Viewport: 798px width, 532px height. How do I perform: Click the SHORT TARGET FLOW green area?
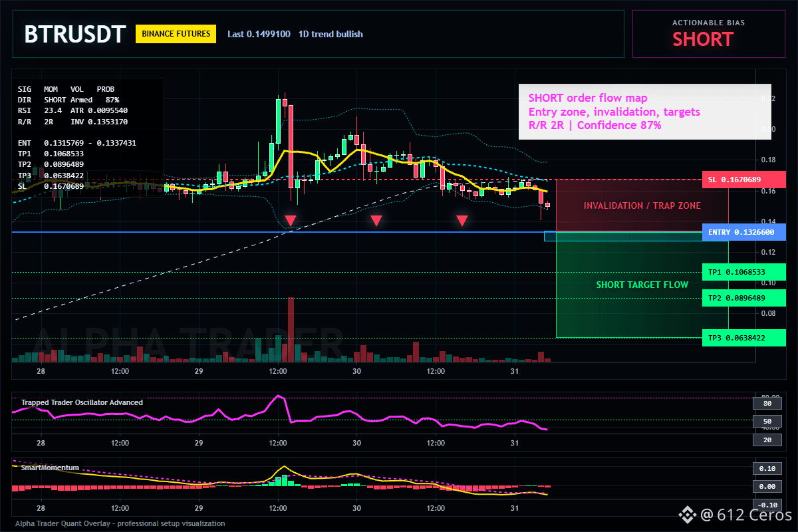(x=642, y=285)
